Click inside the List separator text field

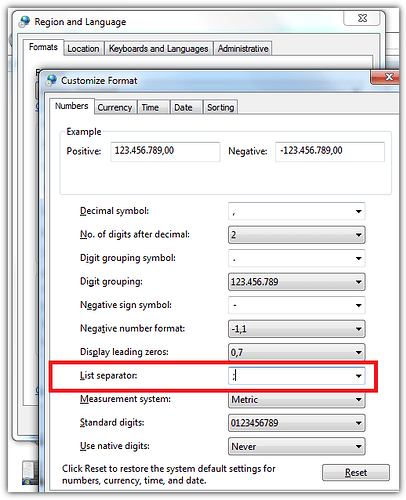pos(291,376)
